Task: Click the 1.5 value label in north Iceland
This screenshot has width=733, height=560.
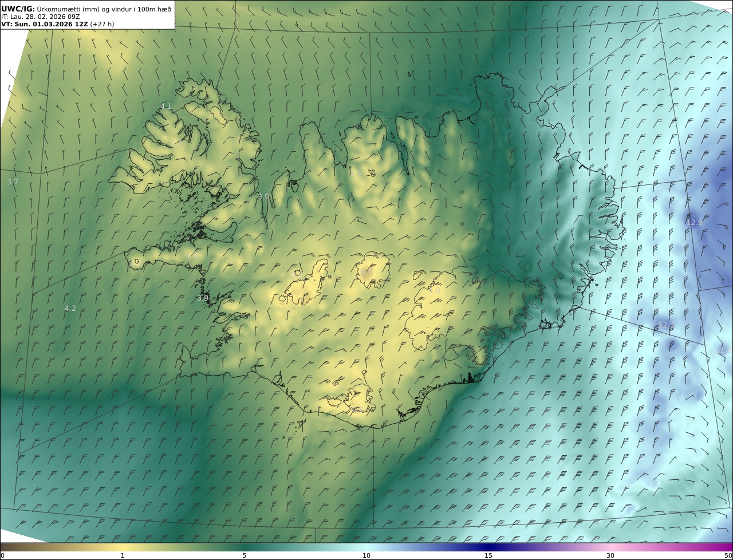Action: 356,172
